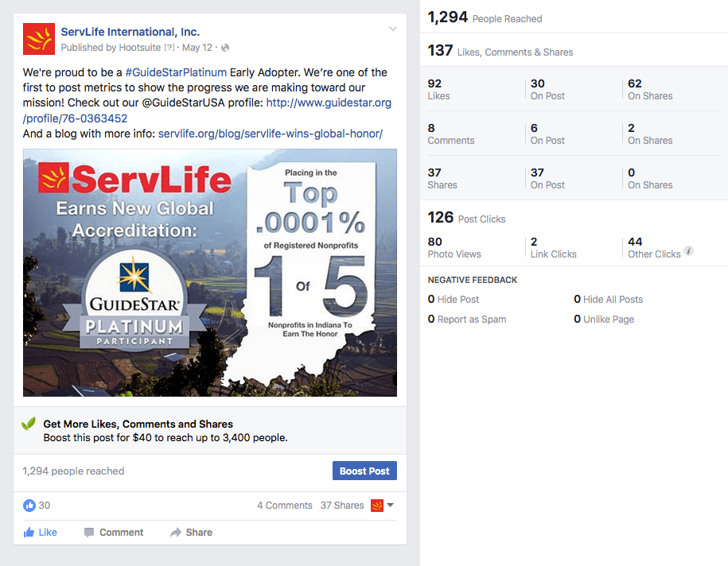Click the May 12 post timestamp
Image resolution: width=728 pixels, height=566 pixels.
[197, 48]
